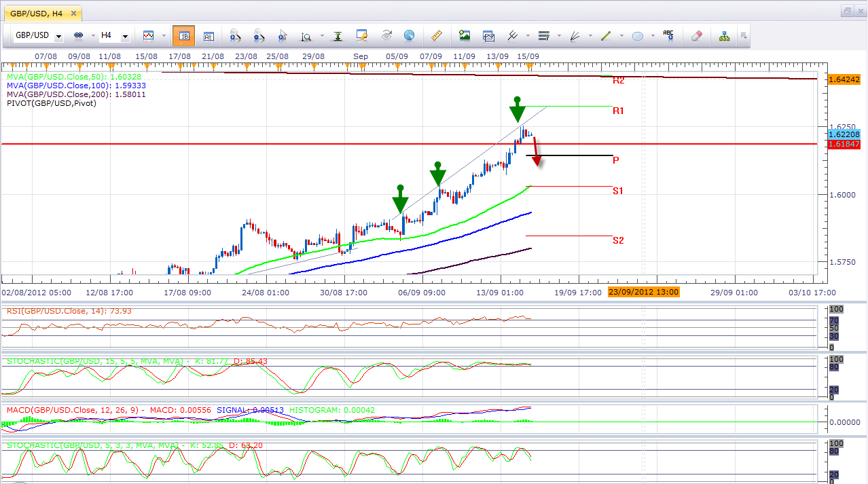Click the restore window button at top right
The height and width of the screenshot is (484, 868).
[846, 11]
